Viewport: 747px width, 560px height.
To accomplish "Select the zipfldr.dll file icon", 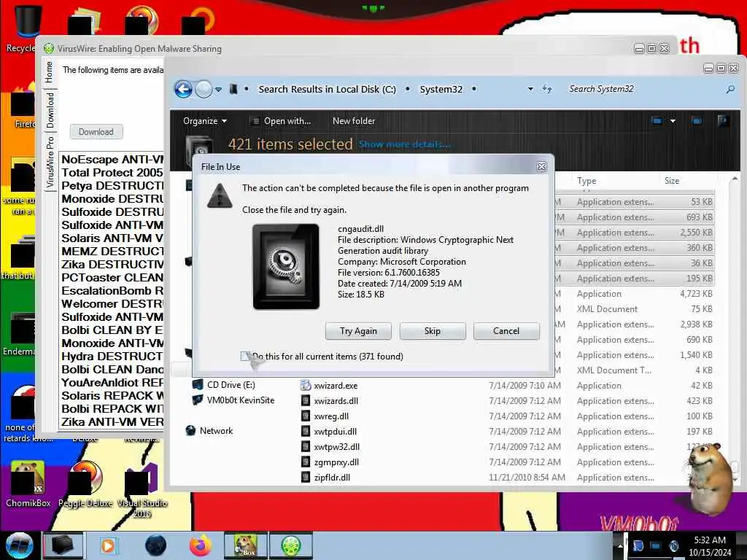I will (306, 477).
